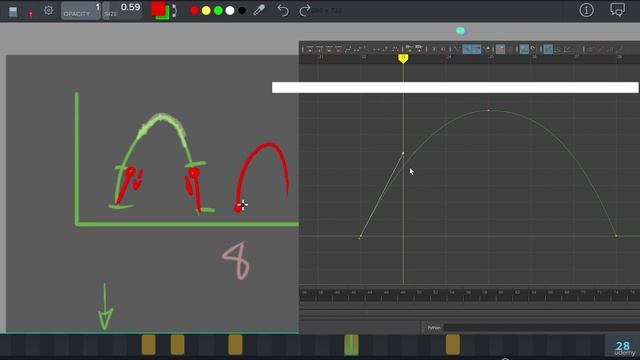Pick the black preset color dot
The width and height of the screenshot is (640, 360).
242,11
